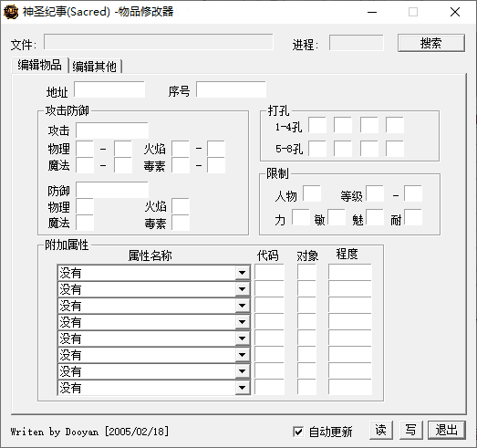Click the 攻击 物理 minimum field

click(x=85, y=149)
